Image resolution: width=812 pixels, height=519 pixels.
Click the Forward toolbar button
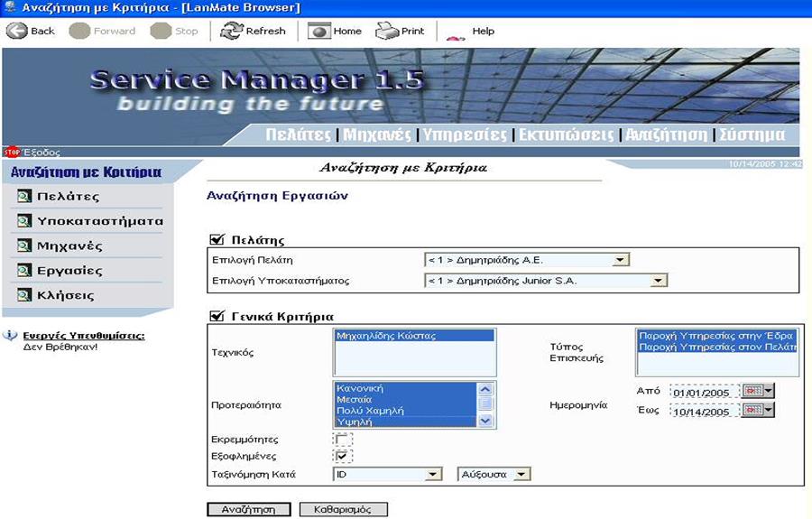point(102,31)
